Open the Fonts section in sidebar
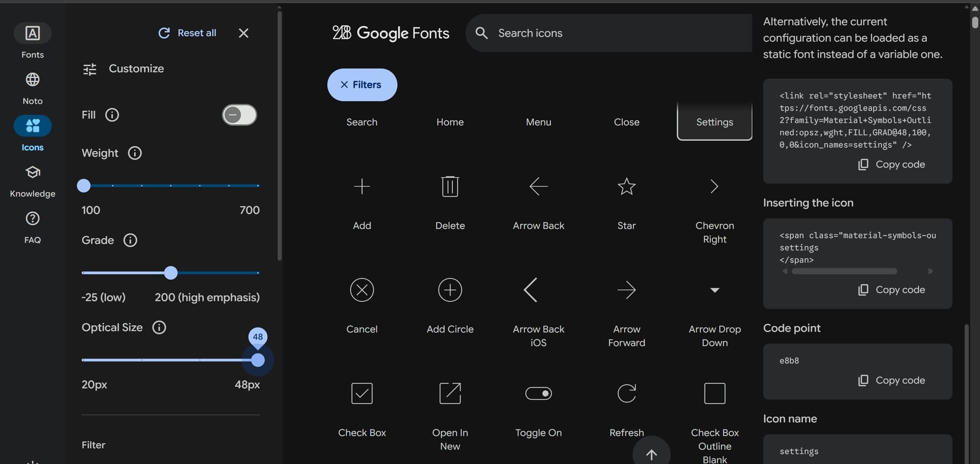The width and height of the screenshot is (980, 464). (x=32, y=41)
